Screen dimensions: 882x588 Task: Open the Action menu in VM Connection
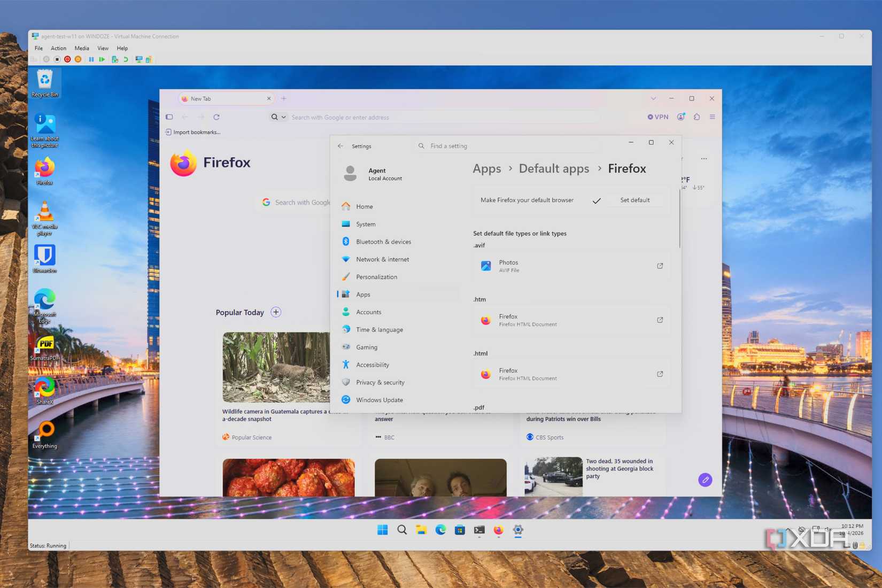coord(58,48)
